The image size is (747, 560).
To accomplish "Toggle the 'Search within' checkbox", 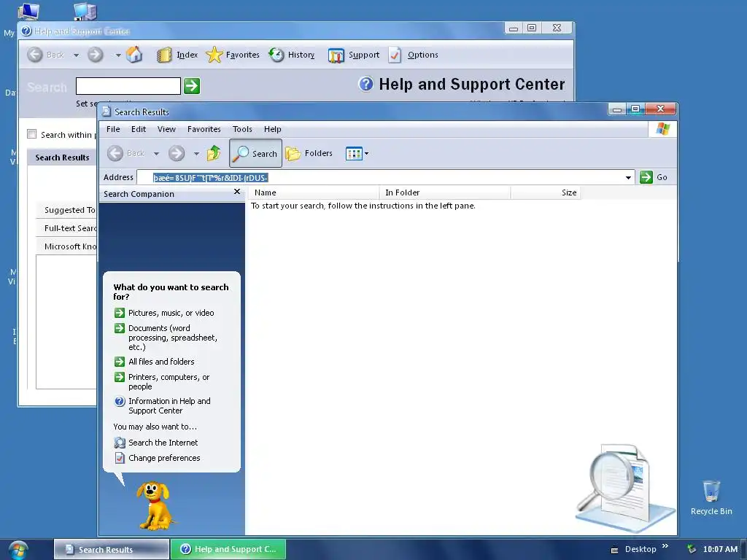I will [x=32, y=134].
